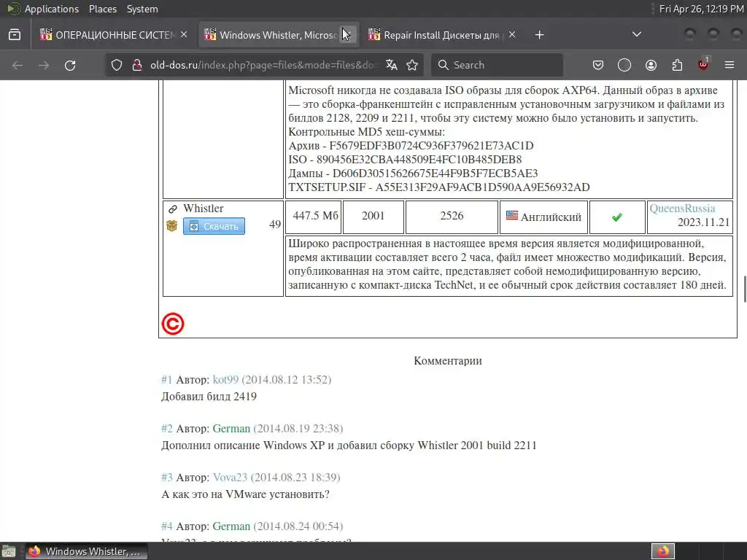Click the clock Fri Apr 26

coord(701,9)
